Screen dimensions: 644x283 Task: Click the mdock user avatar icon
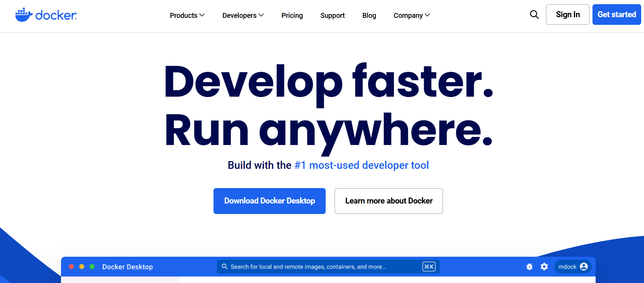tap(584, 267)
